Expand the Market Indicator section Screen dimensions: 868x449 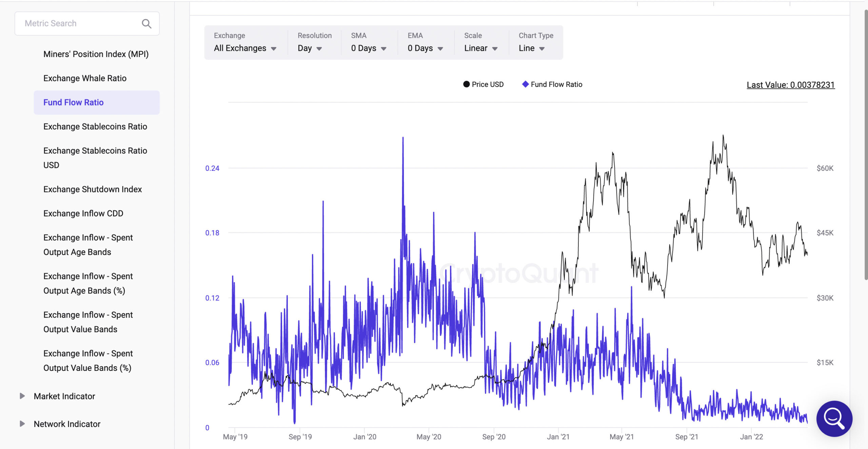[x=22, y=396]
